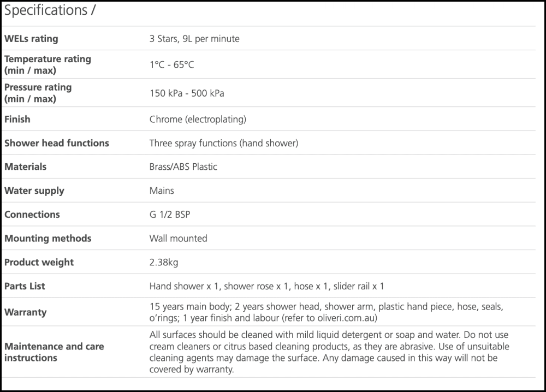Screen dimensions: 546x392
Task: Select the 3 Stars, 9L per minute value
Action: tap(194, 39)
